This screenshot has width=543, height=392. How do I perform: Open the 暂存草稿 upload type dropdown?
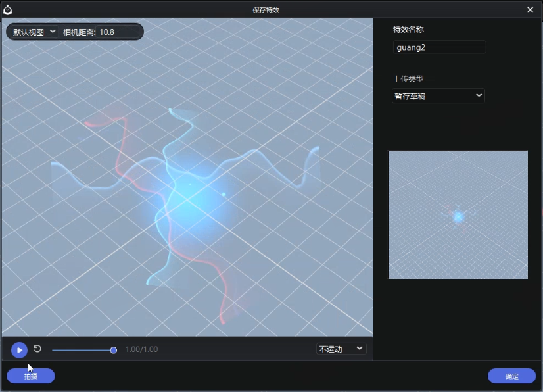438,96
